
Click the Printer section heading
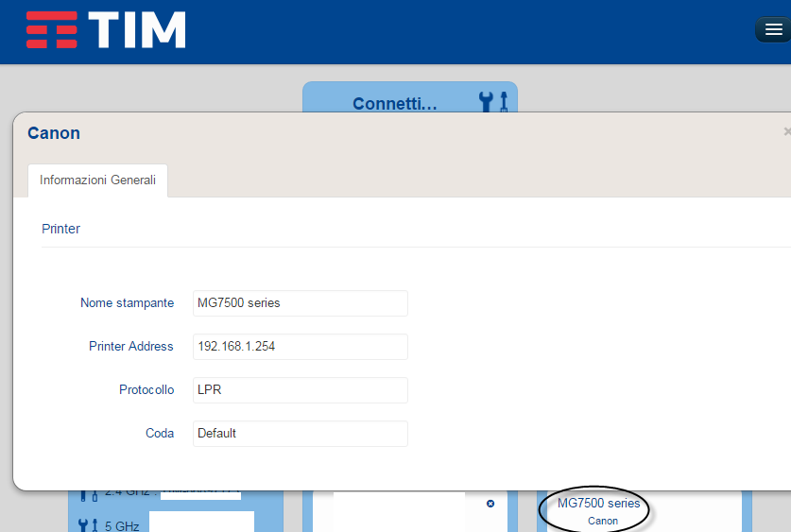[60, 229]
